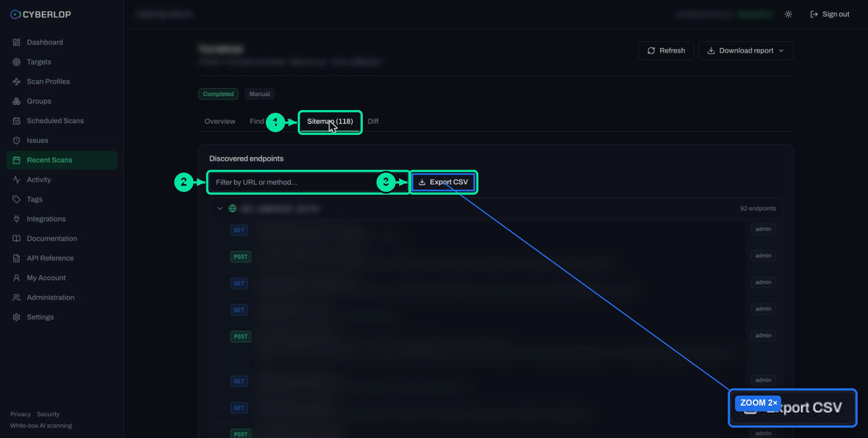Open Administration page
Viewport: 868px width, 438px height.
pyautogui.click(x=61, y=297)
